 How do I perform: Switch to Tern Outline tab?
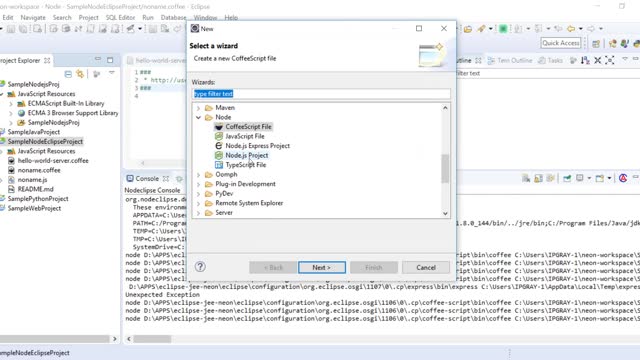pos(510,60)
